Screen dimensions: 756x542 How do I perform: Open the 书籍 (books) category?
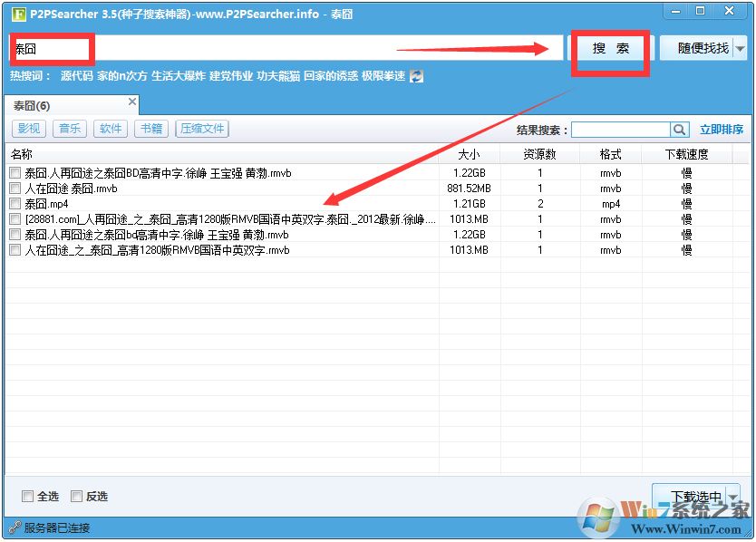click(x=150, y=128)
